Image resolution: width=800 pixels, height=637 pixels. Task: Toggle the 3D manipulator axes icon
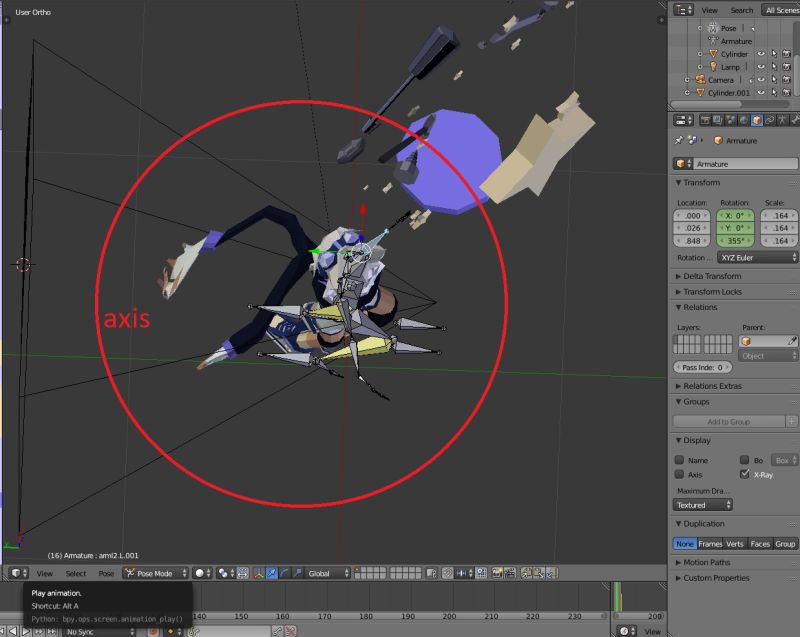coord(259,573)
